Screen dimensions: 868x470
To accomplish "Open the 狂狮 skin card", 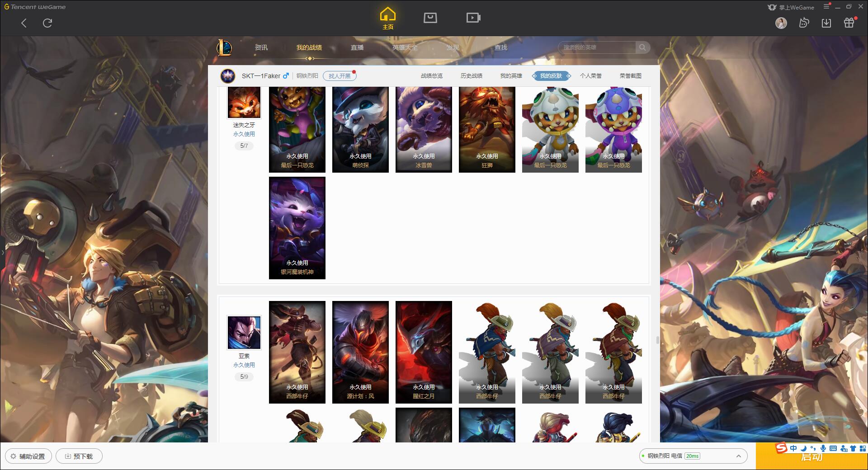I will pyautogui.click(x=487, y=130).
